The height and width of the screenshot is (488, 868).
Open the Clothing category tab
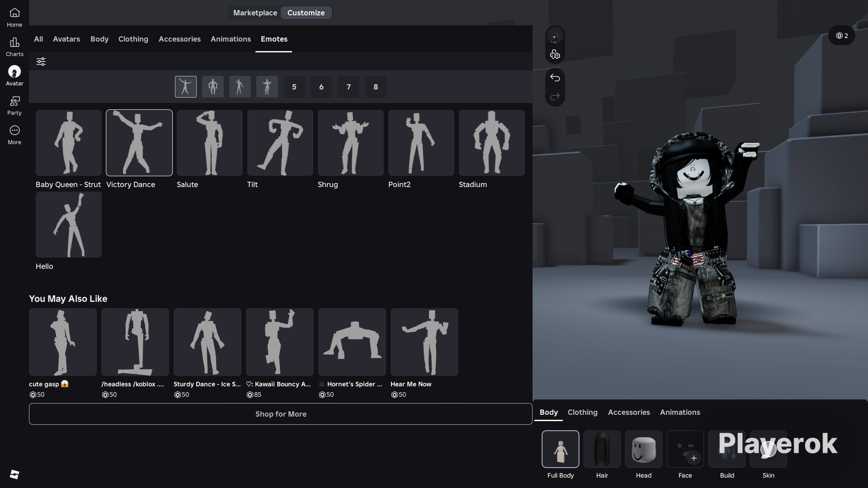pyautogui.click(x=133, y=39)
